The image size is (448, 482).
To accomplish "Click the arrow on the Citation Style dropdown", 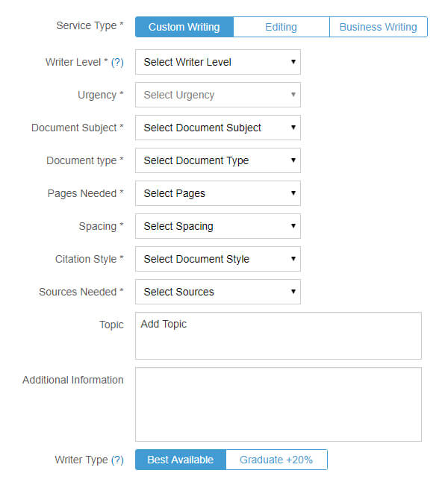I will coord(293,259).
